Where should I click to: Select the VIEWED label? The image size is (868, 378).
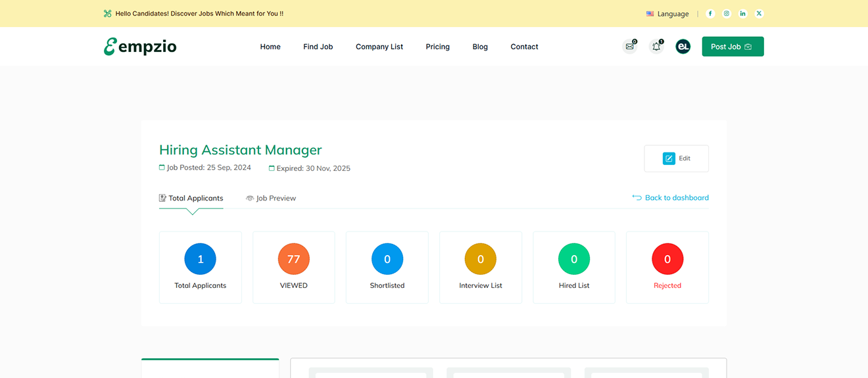click(294, 285)
